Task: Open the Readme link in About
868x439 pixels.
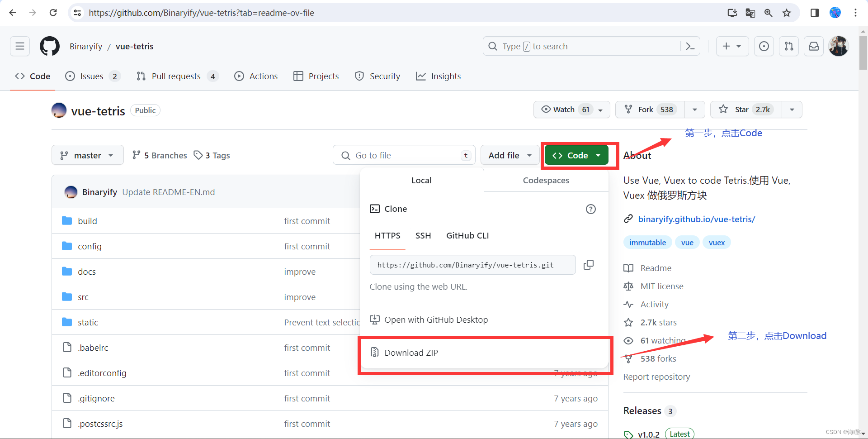Action: (x=656, y=268)
